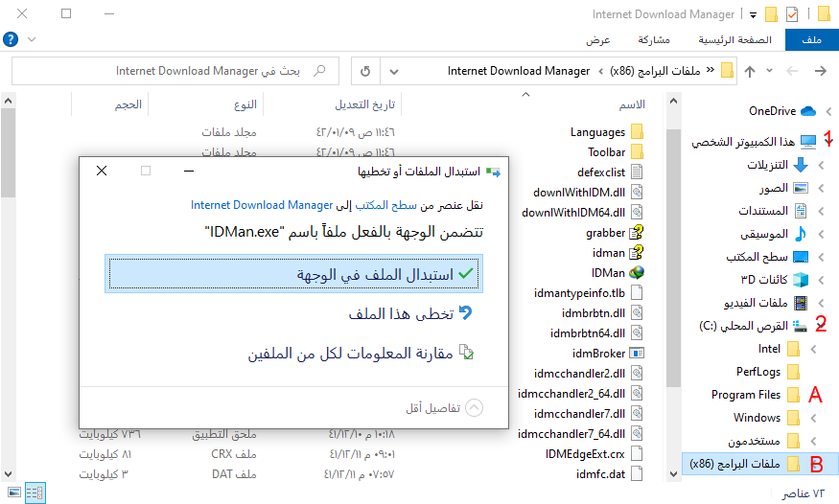Expand the Intel folder tree node
This screenshot has width=839, height=504.
[813, 349]
